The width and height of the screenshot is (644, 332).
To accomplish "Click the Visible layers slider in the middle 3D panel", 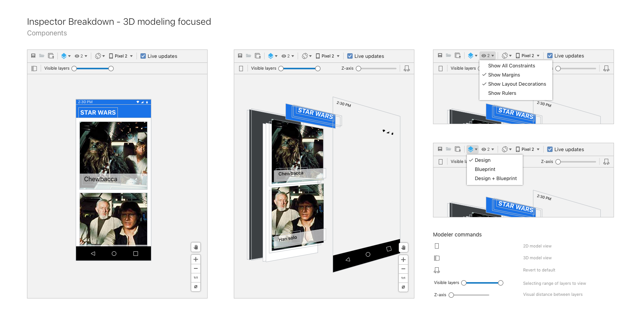I will (299, 69).
